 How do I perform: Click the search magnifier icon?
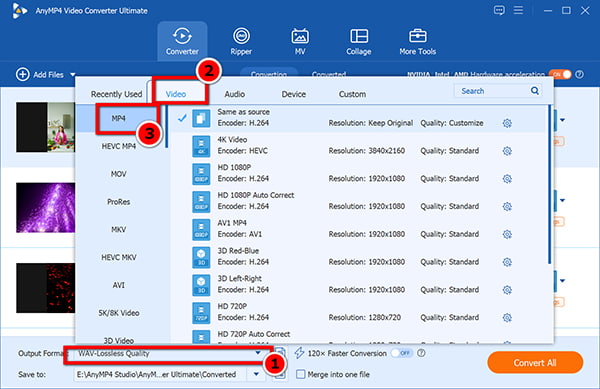535,91
